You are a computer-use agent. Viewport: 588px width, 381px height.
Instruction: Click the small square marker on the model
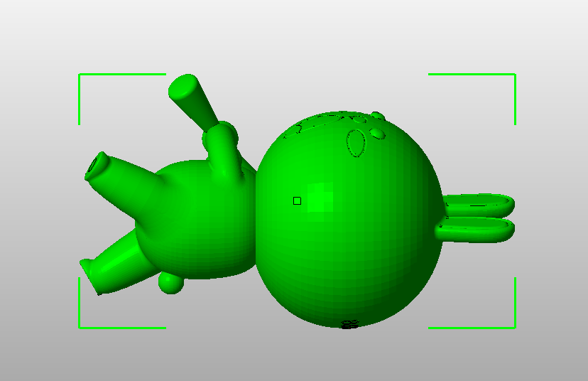pyautogui.click(x=297, y=201)
